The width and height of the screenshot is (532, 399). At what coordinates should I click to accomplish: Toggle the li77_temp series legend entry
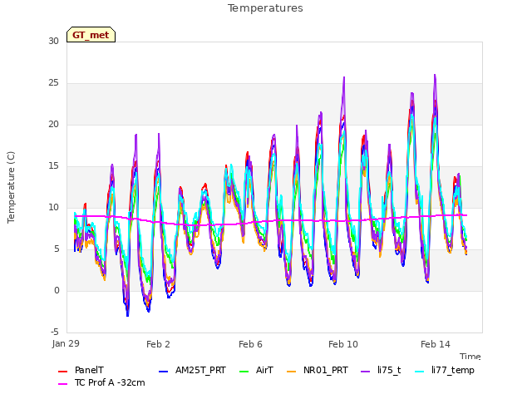445,370
